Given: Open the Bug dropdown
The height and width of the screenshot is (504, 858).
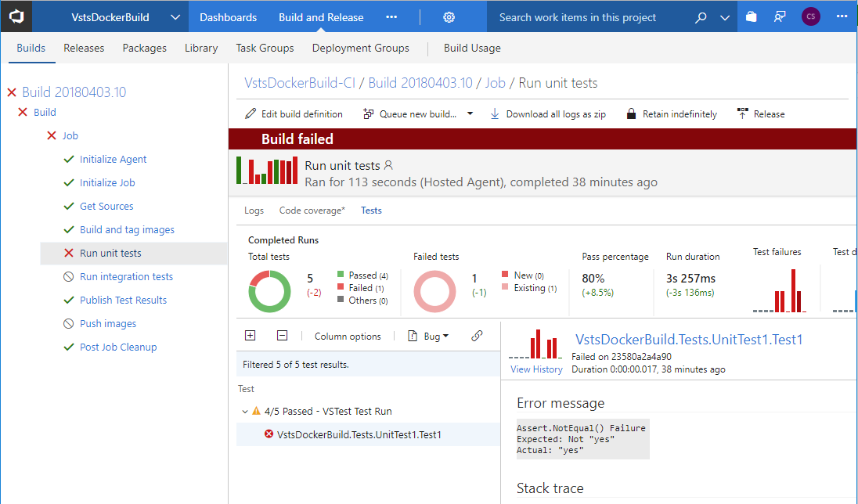Looking at the screenshot, I should pyautogui.click(x=428, y=337).
